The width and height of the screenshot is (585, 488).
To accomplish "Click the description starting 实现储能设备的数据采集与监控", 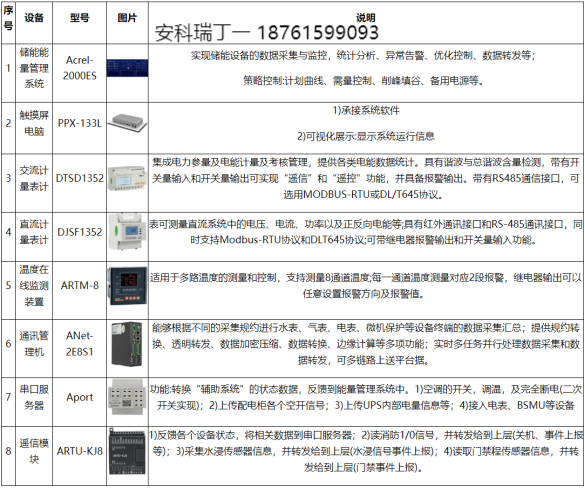I will [x=363, y=56].
